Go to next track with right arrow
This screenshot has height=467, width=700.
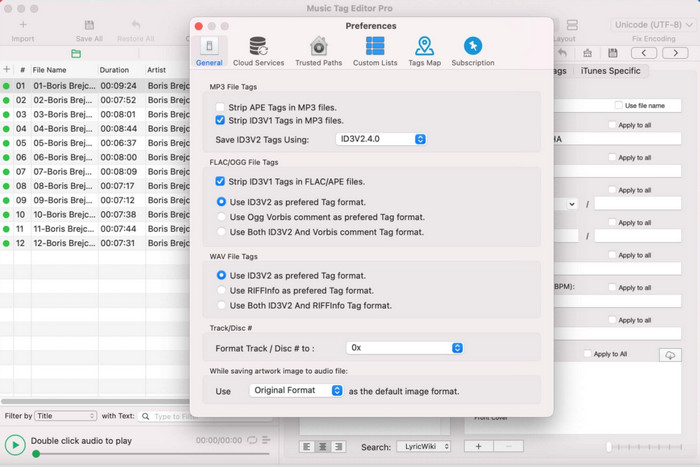(x=675, y=53)
